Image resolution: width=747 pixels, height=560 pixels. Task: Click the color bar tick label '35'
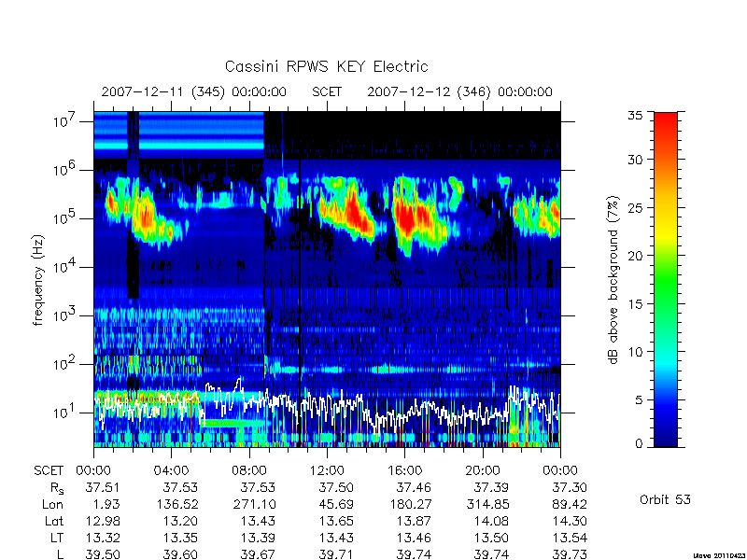(x=635, y=116)
